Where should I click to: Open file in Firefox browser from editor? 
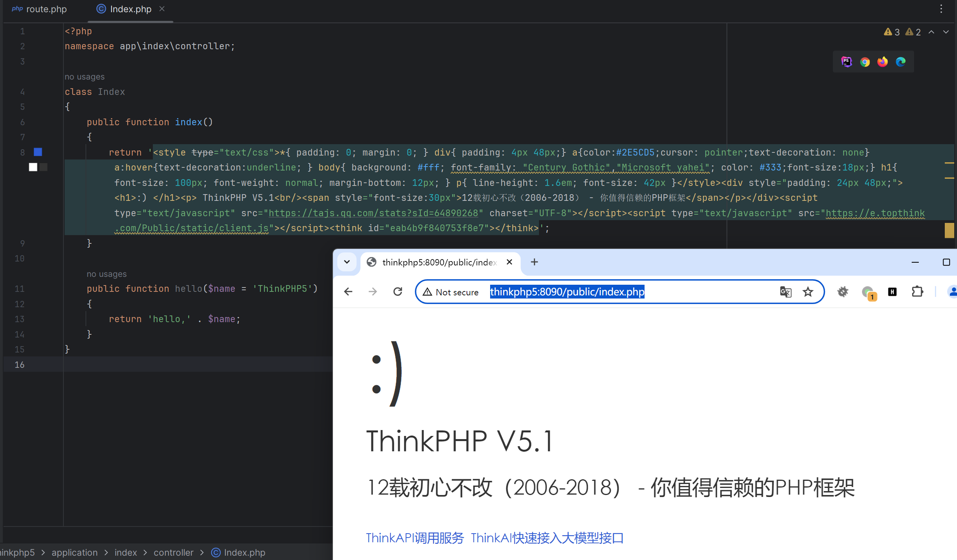(883, 62)
